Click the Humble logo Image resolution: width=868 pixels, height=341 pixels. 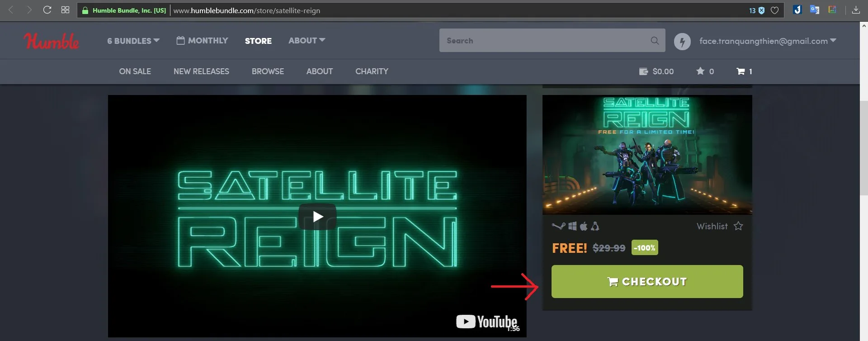tap(51, 41)
